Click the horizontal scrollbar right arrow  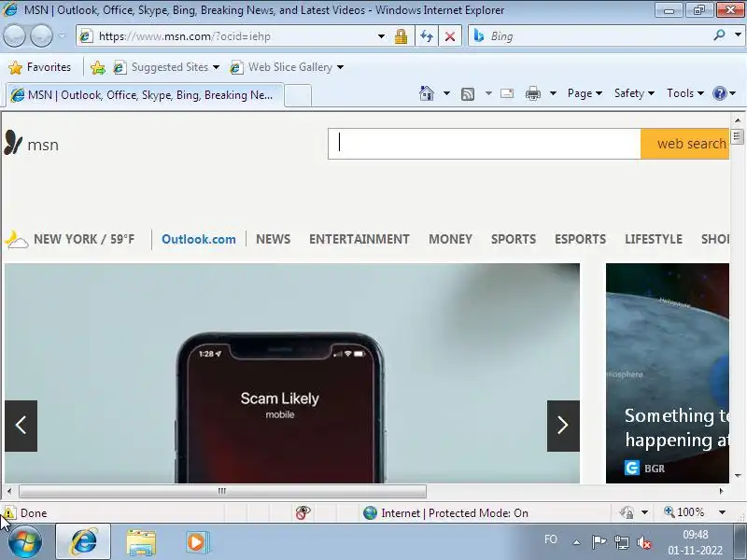(721, 491)
